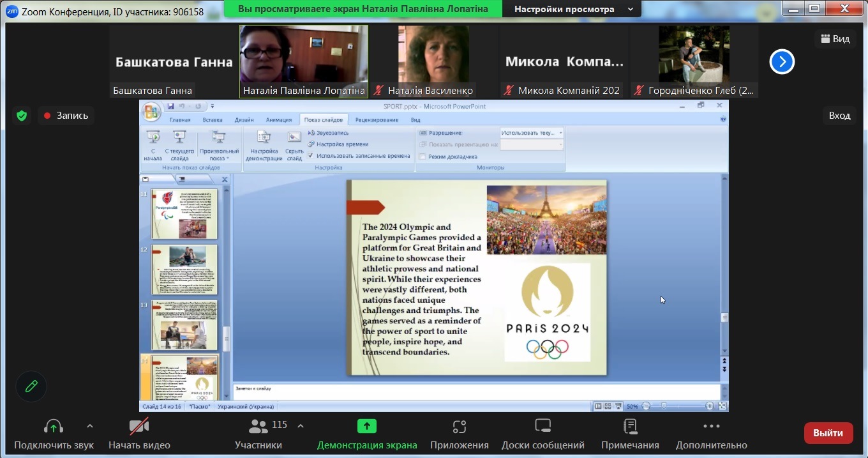The width and height of the screenshot is (868, 458).
Task: Expand the participants options arrow
Action: 301,426
